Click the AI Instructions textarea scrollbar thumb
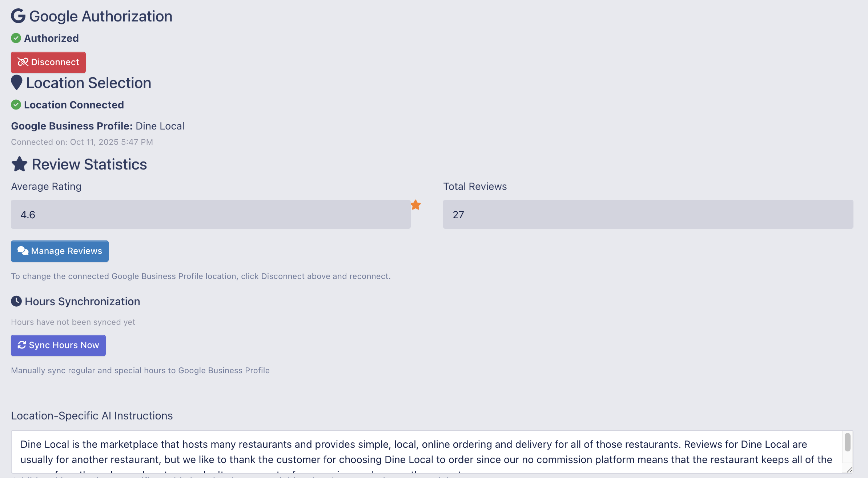 tap(848, 442)
